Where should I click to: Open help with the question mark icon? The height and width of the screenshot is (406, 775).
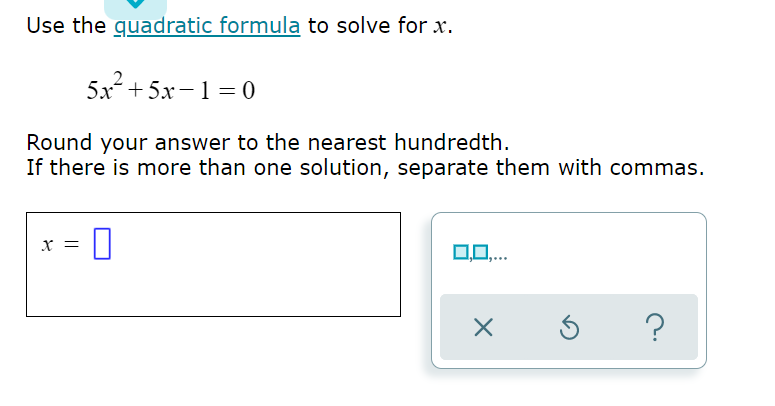(655, 327)
